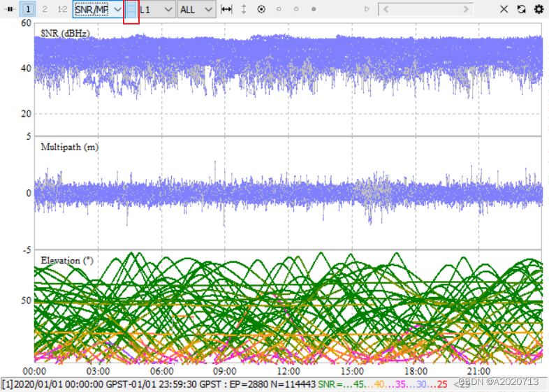Toggle solution 2 button

click(45, 10)
